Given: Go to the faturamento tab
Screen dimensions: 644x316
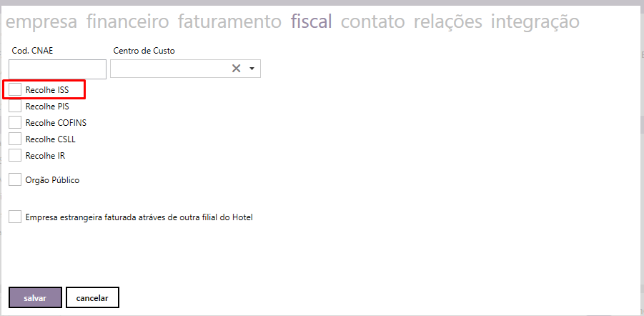Looking at the screenshot, I should click(229, 21).
